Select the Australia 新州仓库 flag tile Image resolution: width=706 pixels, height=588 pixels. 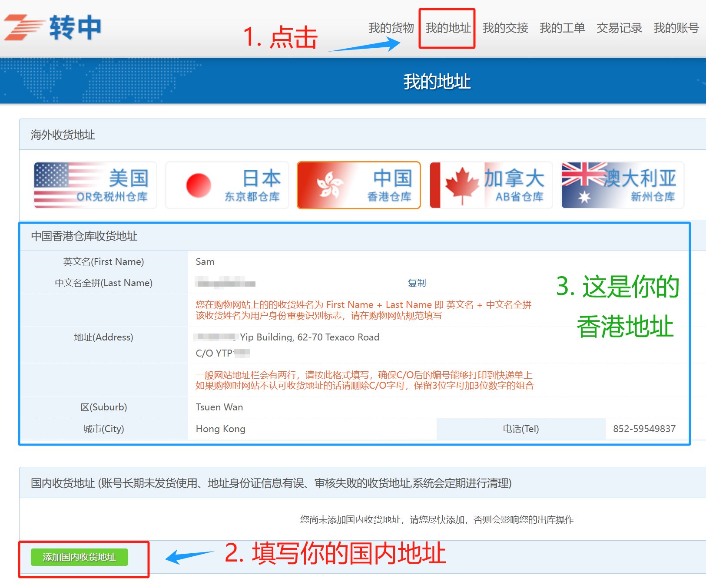(x=623, y=185)
